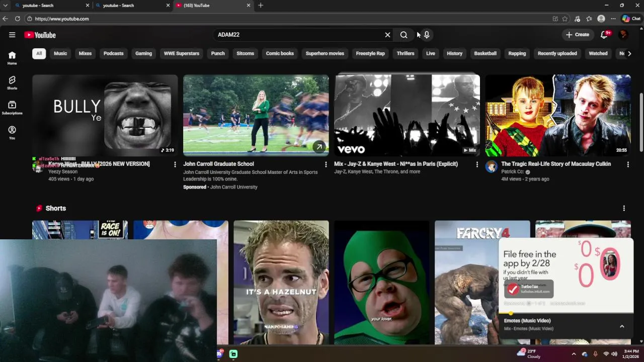Open options for Macaulay Culkin video

pos(628,164)
